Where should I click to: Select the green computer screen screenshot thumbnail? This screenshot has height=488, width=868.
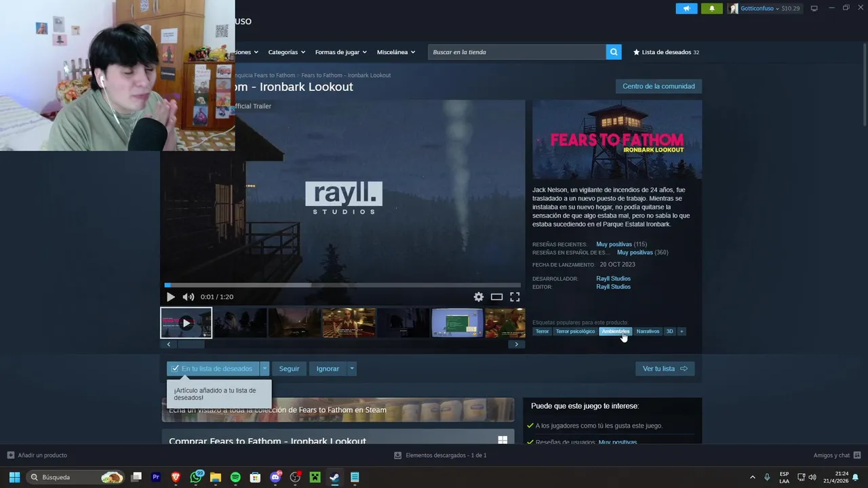tap(457, 323)
